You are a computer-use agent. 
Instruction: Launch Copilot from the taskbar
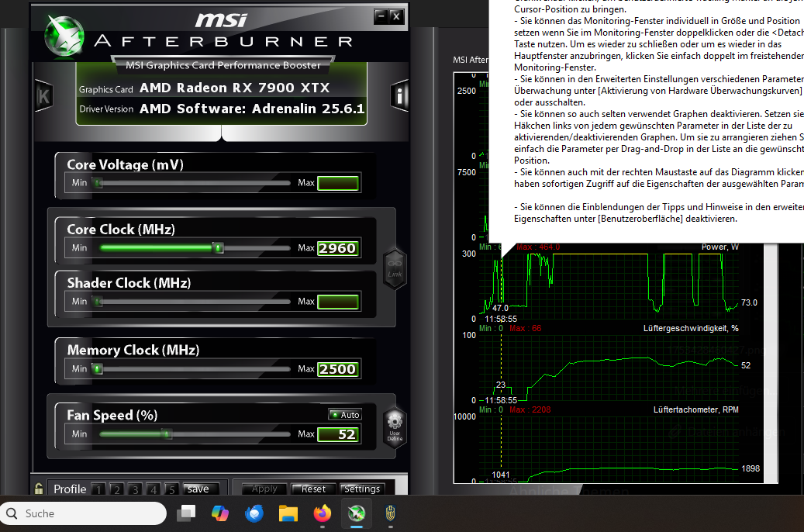coord(220,513)
